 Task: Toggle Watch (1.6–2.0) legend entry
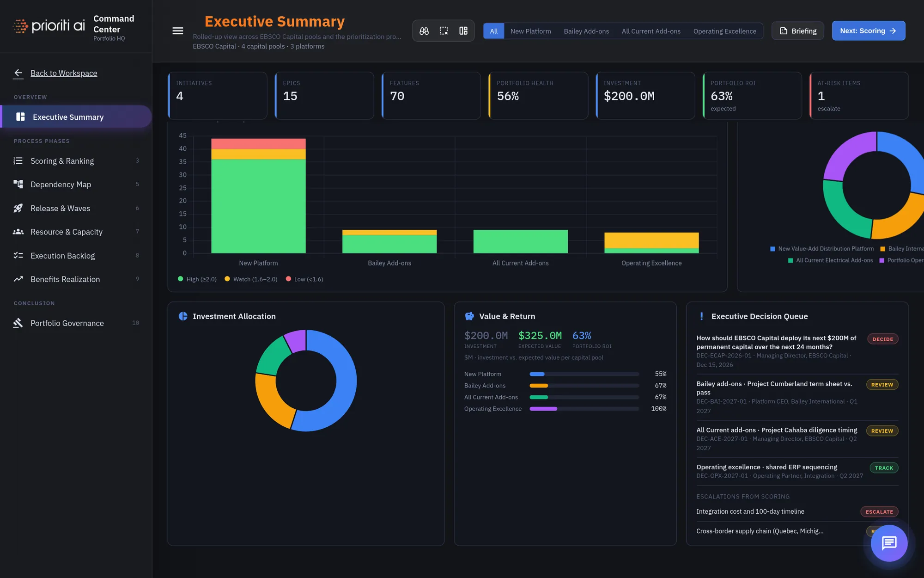(251, 279)
